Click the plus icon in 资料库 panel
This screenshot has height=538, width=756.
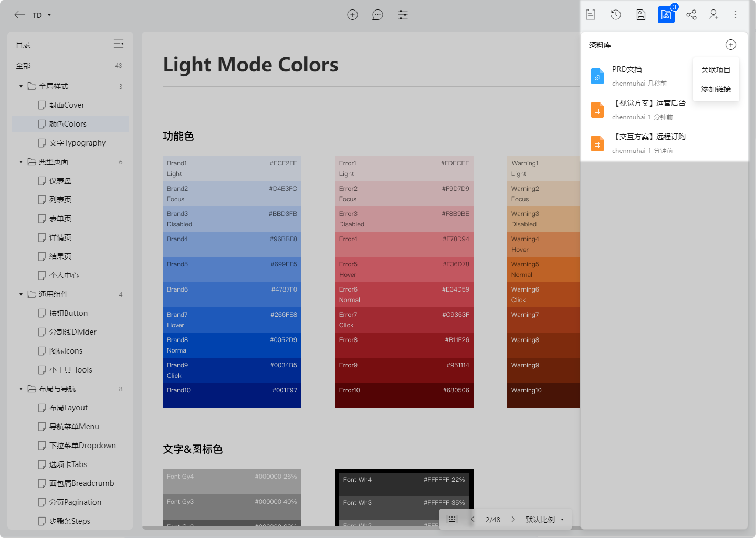[x=731, y=45]
